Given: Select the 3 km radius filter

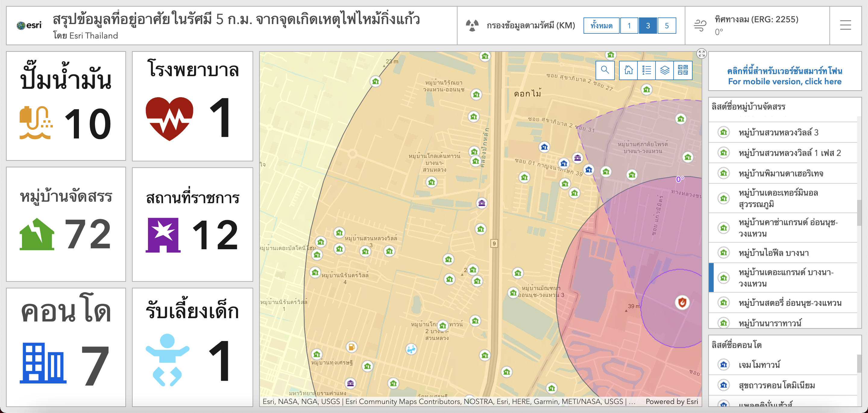Looking at the screenshot, I should pos(648,26).
